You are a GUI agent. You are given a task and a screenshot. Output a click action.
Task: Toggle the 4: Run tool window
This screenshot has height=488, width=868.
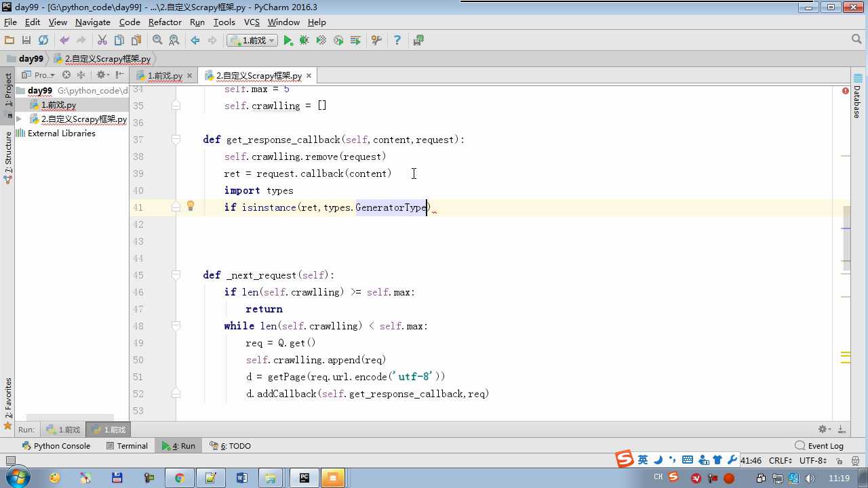point(178,446)
